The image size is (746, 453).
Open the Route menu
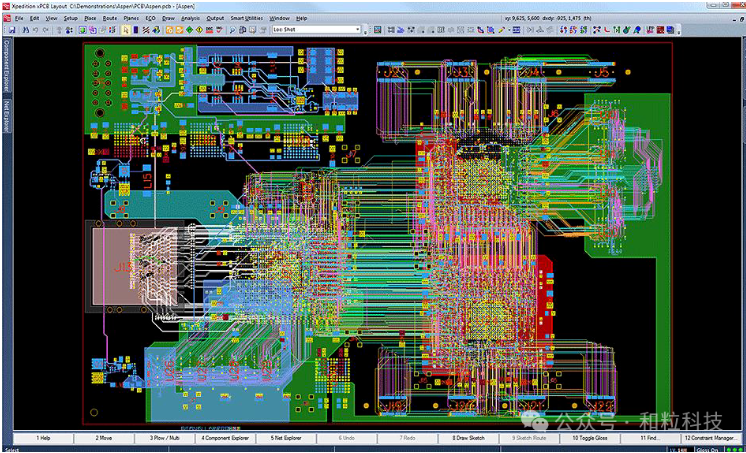(109, 18)
